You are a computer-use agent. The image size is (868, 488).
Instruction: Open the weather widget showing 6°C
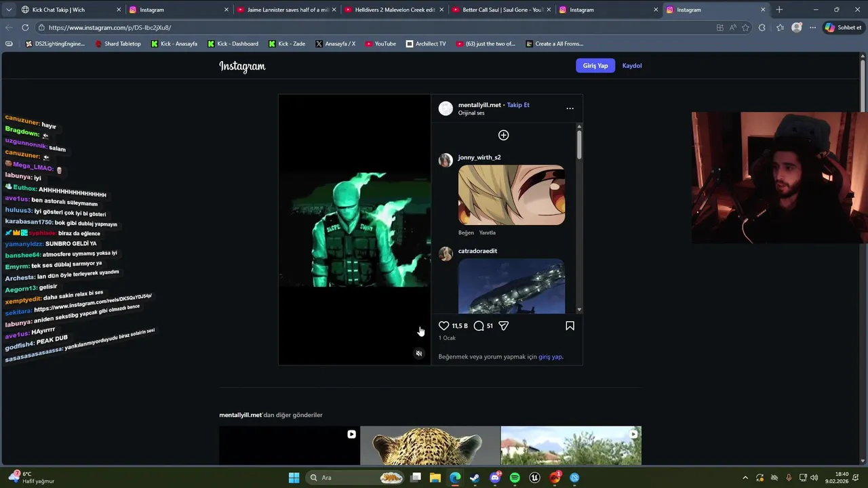[31, 478]
